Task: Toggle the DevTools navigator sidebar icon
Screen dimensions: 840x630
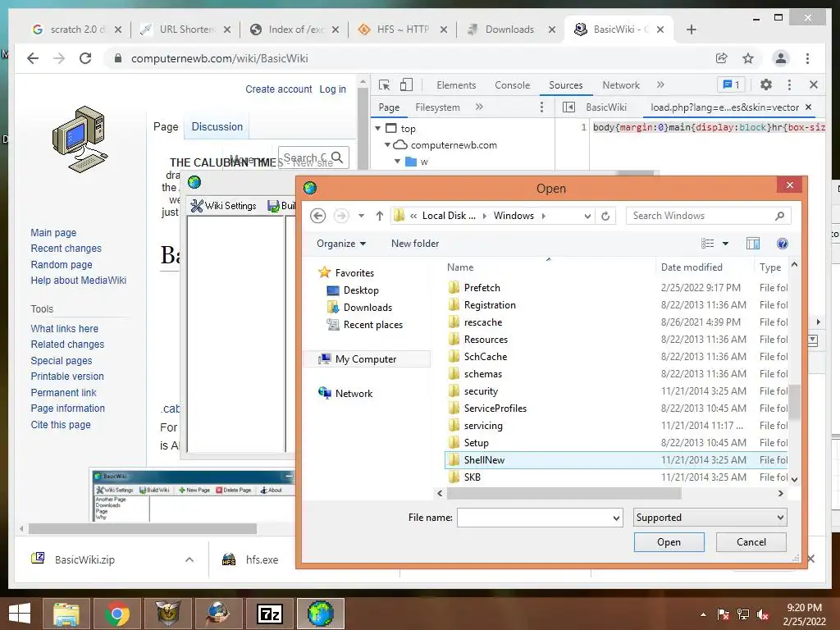Action: click(568, 107)
